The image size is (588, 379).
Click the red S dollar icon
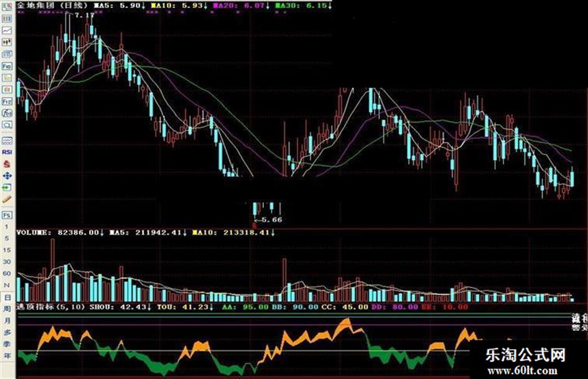[7, 164]
